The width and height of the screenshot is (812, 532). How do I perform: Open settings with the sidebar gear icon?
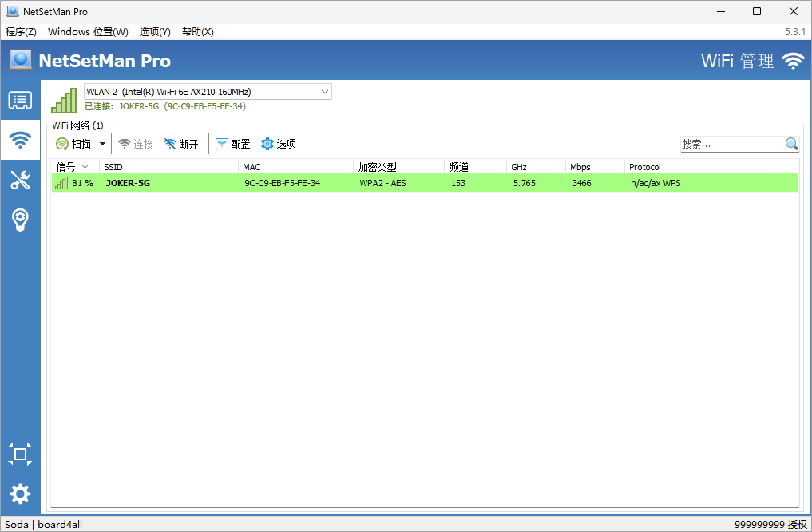point(20,494)
